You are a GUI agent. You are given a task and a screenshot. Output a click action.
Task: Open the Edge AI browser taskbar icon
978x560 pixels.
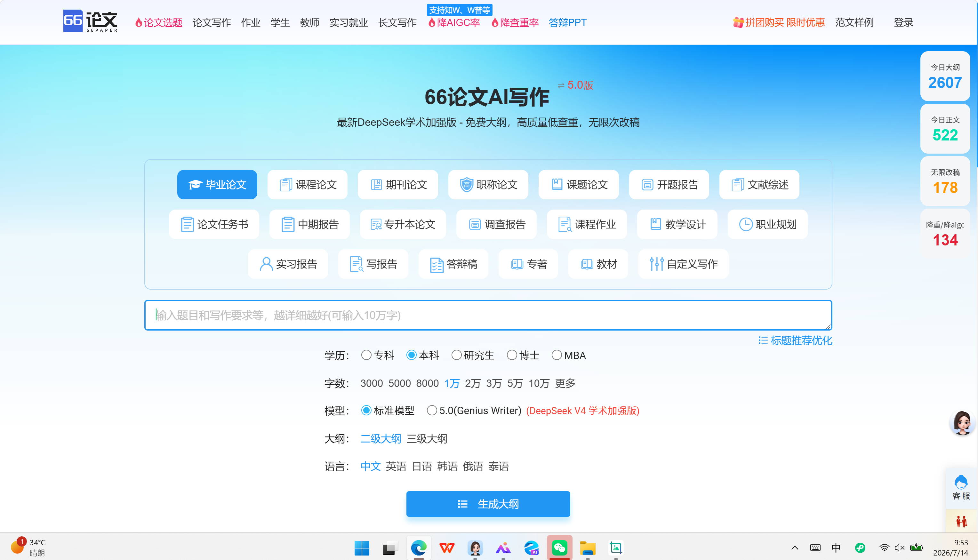[x=532, y=548]
